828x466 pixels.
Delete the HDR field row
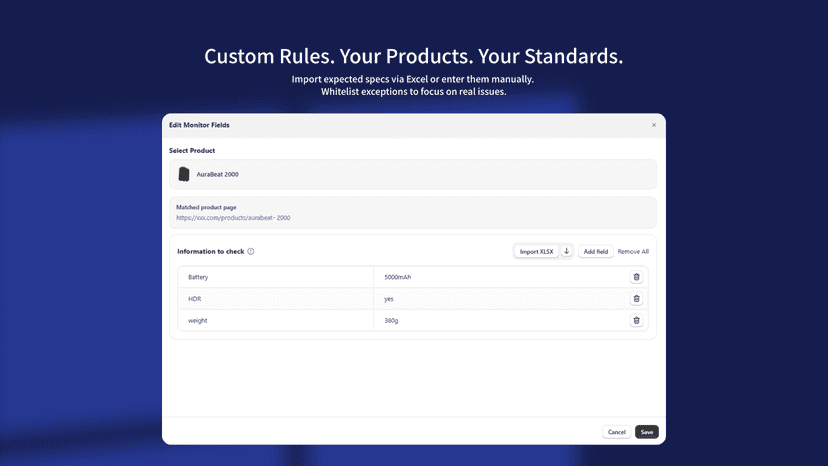[636, 299]
